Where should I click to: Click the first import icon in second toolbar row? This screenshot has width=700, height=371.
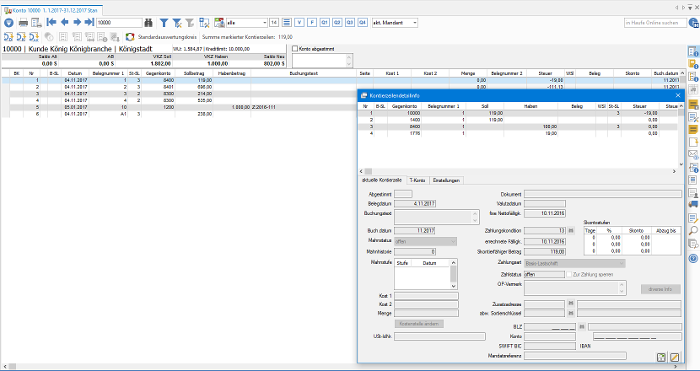tap(8, 37)
